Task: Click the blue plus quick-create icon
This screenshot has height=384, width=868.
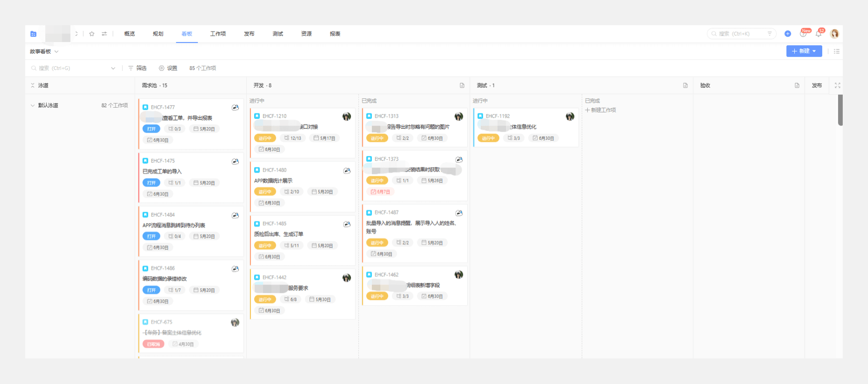Action: 788,34
